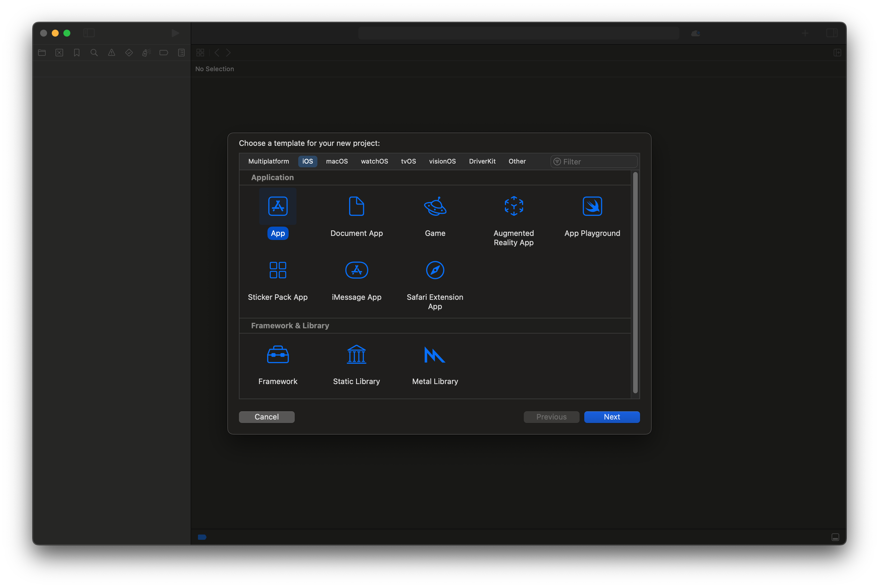
Task: Select the iOS platform tab
Action: (x=307, y=161)
